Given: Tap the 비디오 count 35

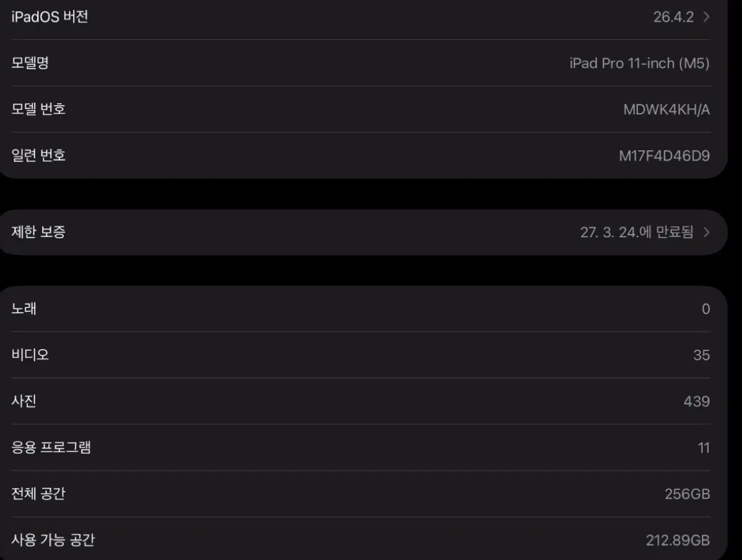Looking at the screenshot, I should (701, 355).
